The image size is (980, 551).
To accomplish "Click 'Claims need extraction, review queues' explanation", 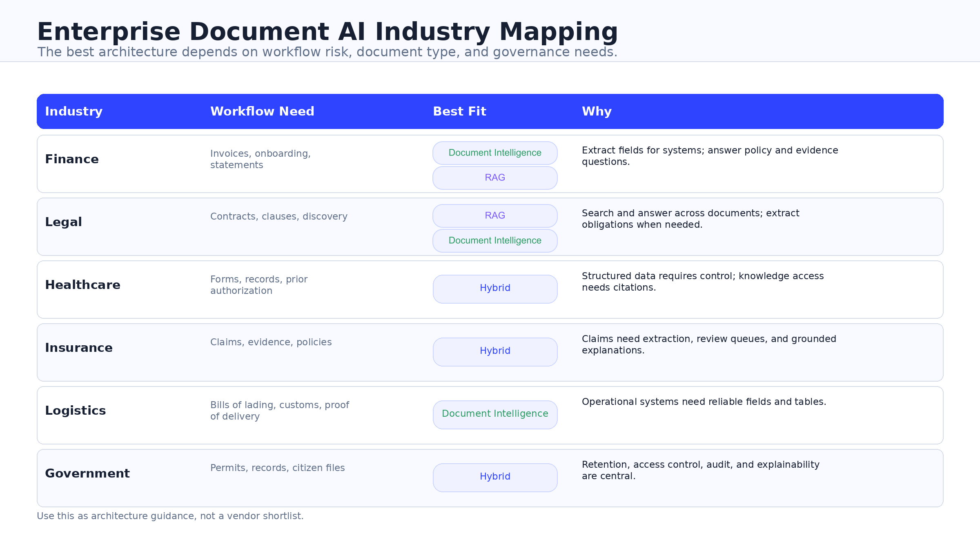I will tap(709, 344).
